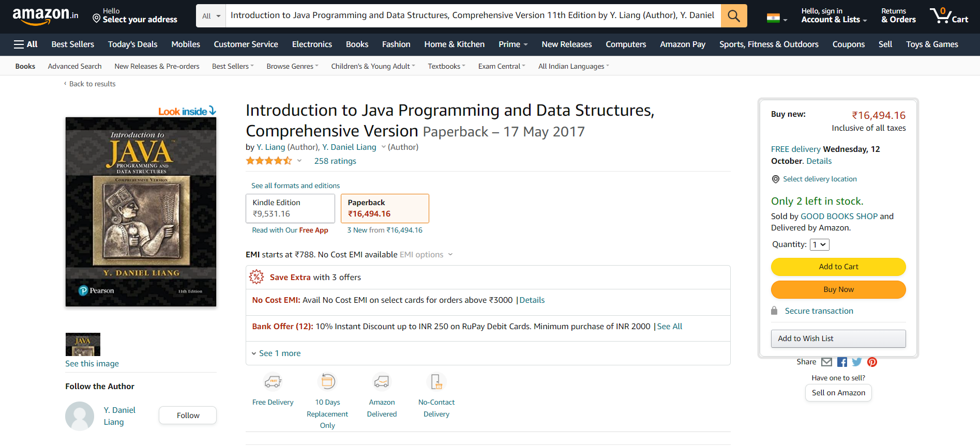980x447 pixels.
Task: Click the No-Contact Delivery icon
Action: (436, 382)
